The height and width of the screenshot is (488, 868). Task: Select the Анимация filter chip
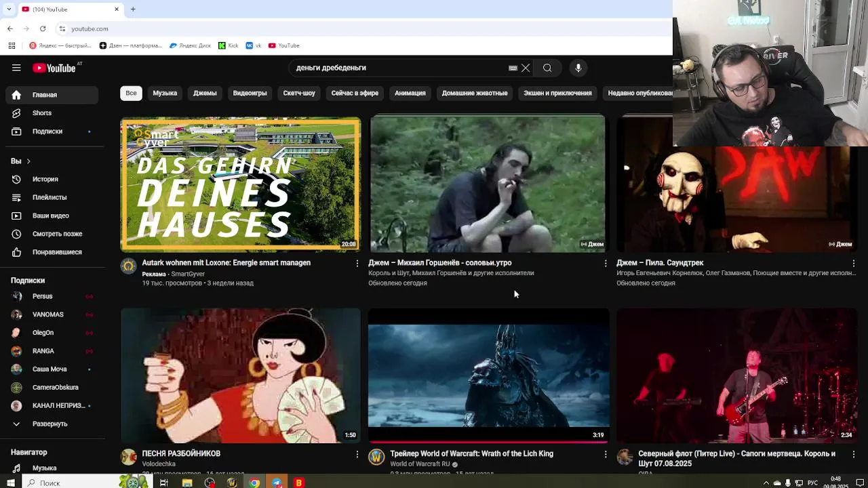(x=410, y=93)
